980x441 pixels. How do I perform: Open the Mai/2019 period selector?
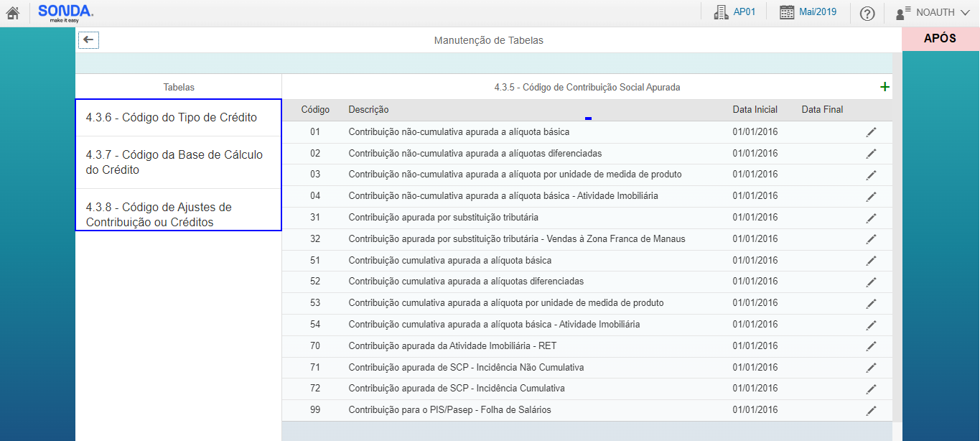coord(808,12)
